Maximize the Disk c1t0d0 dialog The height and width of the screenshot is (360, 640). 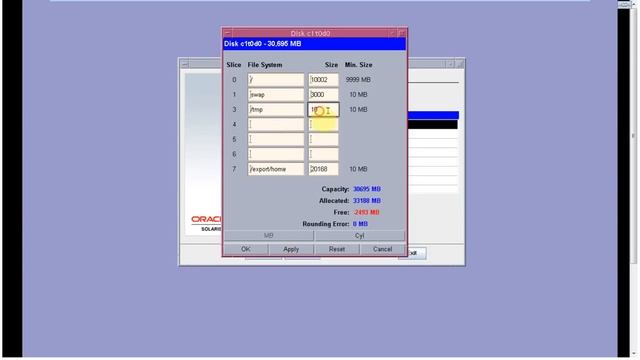[x=402, y=33]
